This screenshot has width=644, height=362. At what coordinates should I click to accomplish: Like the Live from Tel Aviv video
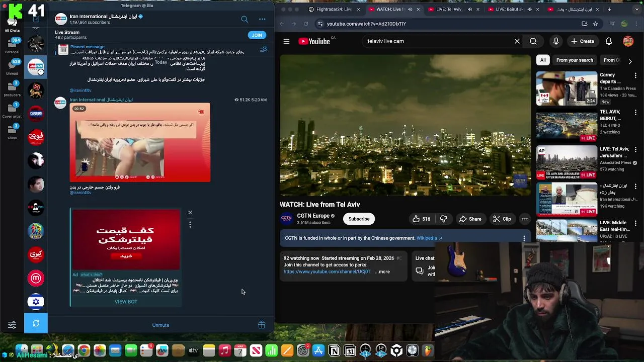point(421,219)
